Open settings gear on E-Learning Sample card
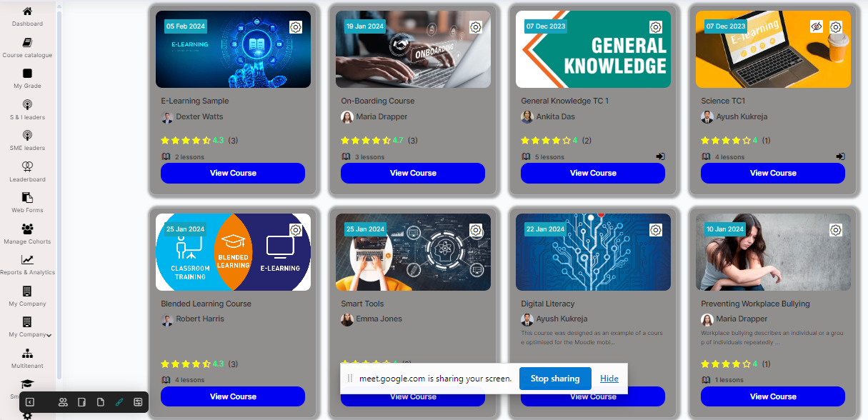The height and width of the screenshot is (420, 868). tap(296, 27)
